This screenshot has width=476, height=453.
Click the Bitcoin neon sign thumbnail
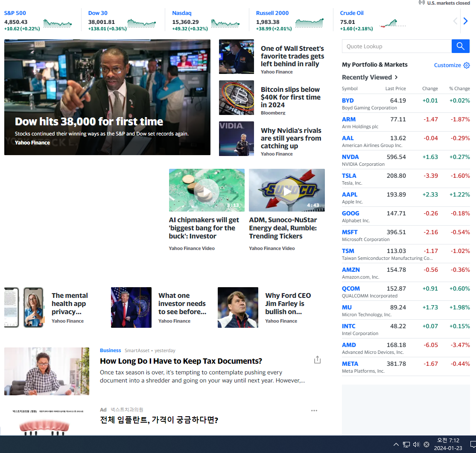[x=237, y=97]
